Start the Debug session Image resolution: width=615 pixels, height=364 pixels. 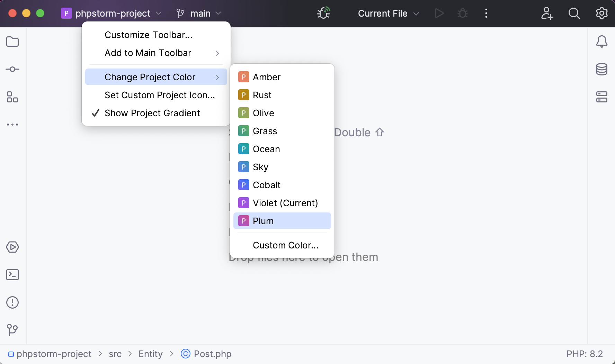click(463, 13)
